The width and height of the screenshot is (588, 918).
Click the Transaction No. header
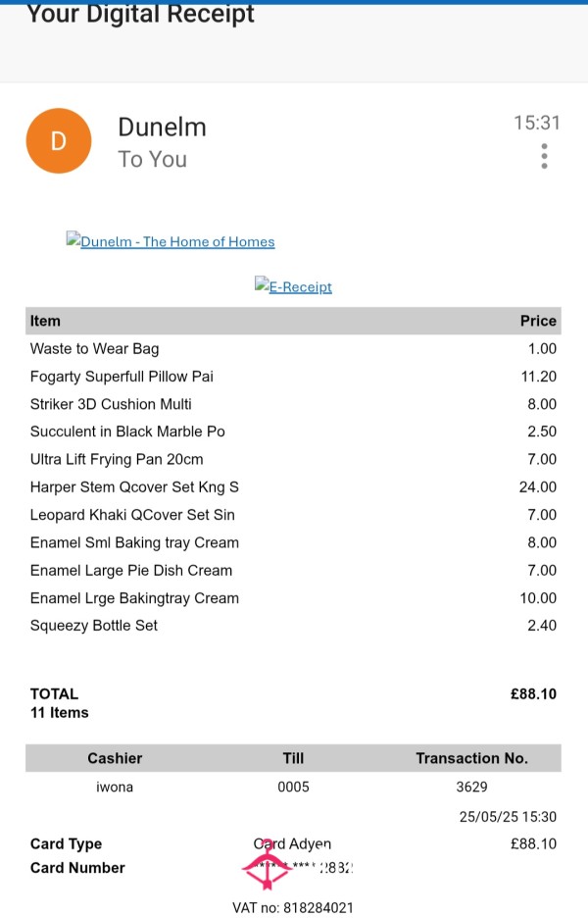point(471,758)
